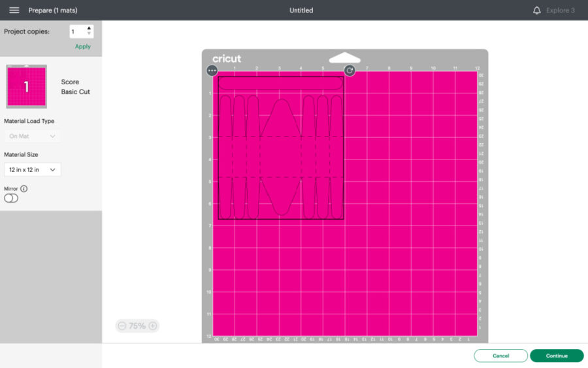
Task: Open the hamburger menu
Action: pos(14,10)
